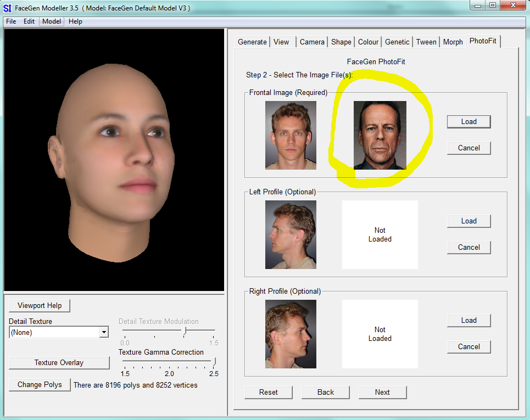Open the Detail Texture dropdown
The height and width of the screenshot is (420, 530).
click(103, 332)
